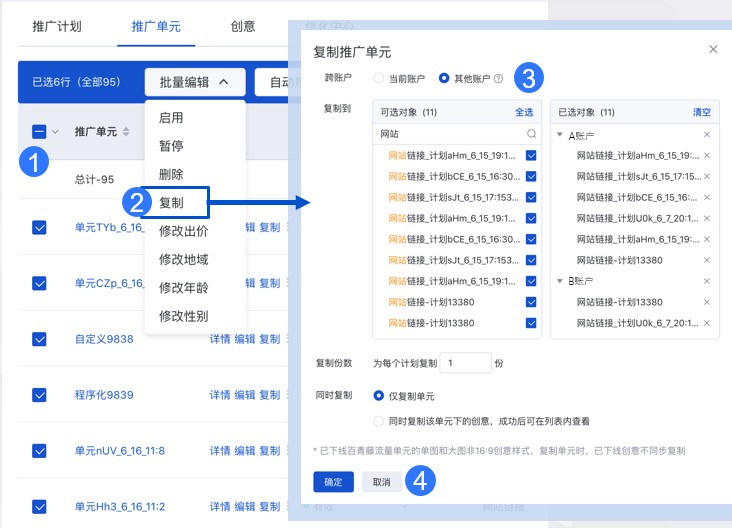This screenshot has height=528, width=732.
Task: Click 清空 to clear selected objects
Action: pos(702,112)
